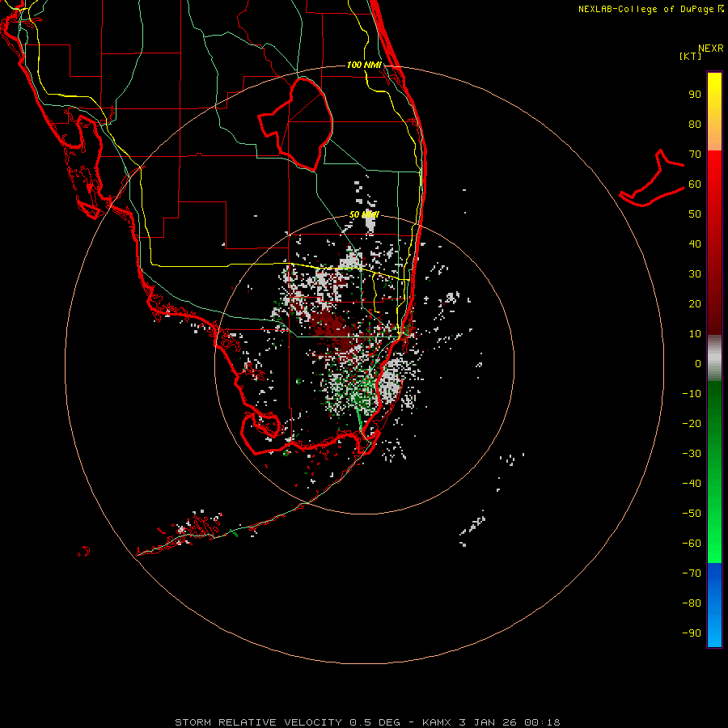The width and height of the screenshot is (728, 728).
Task: Click the [KT] unit label
Action: coord(691,56)
